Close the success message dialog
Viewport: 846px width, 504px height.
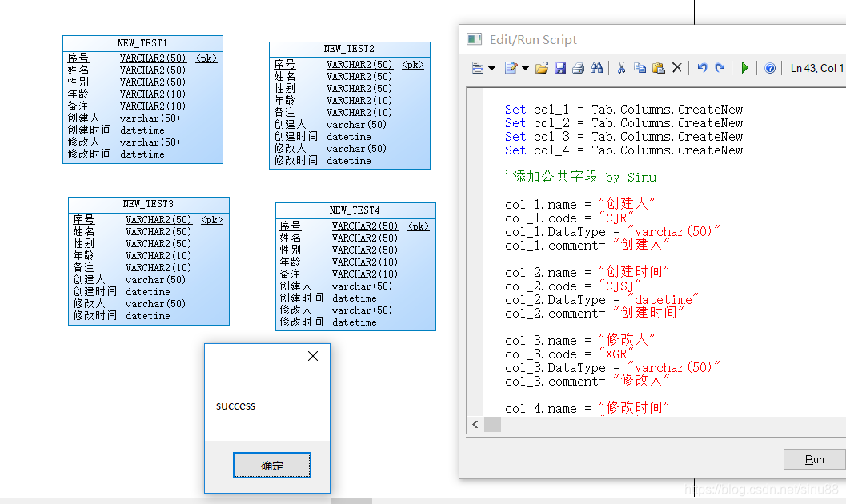(x=313, y=356)
